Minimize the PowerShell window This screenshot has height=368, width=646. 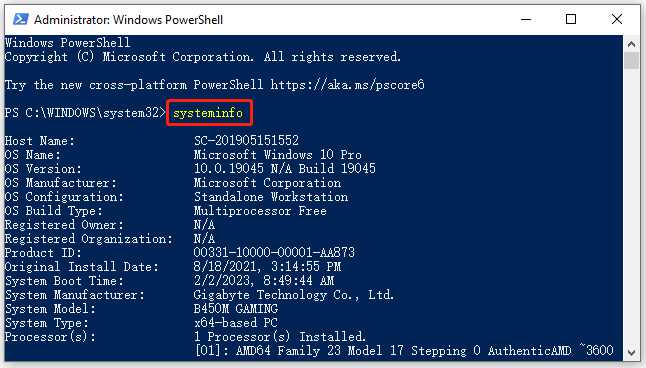click(x=526, y=19)
